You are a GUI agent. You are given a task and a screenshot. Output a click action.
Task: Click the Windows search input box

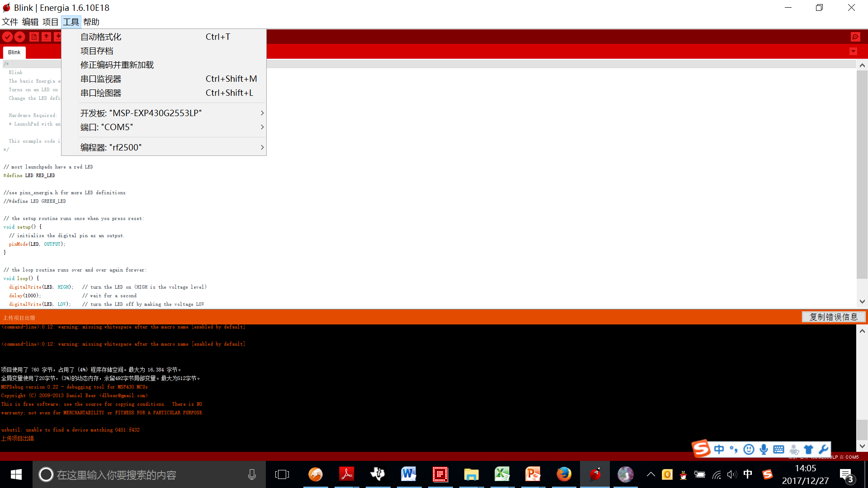(x=145, y=475)
